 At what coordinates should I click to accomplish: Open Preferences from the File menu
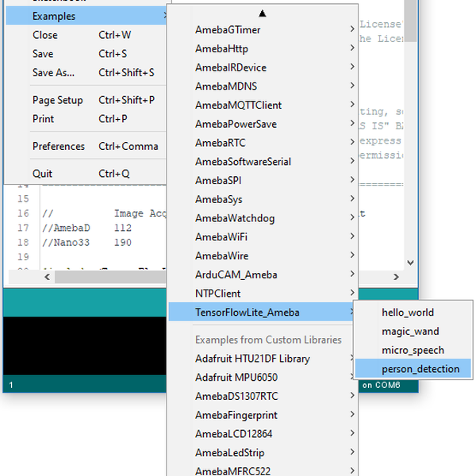click(x=59, y=146)
